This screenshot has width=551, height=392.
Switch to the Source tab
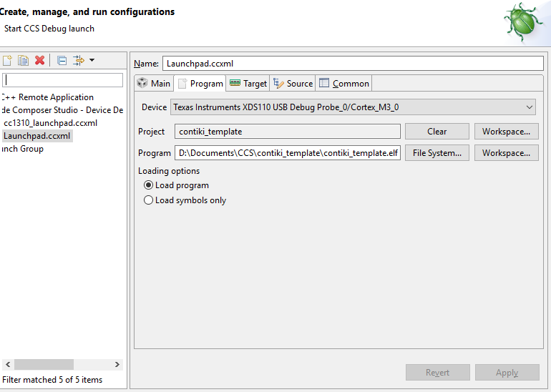click(x=293, y=84)
